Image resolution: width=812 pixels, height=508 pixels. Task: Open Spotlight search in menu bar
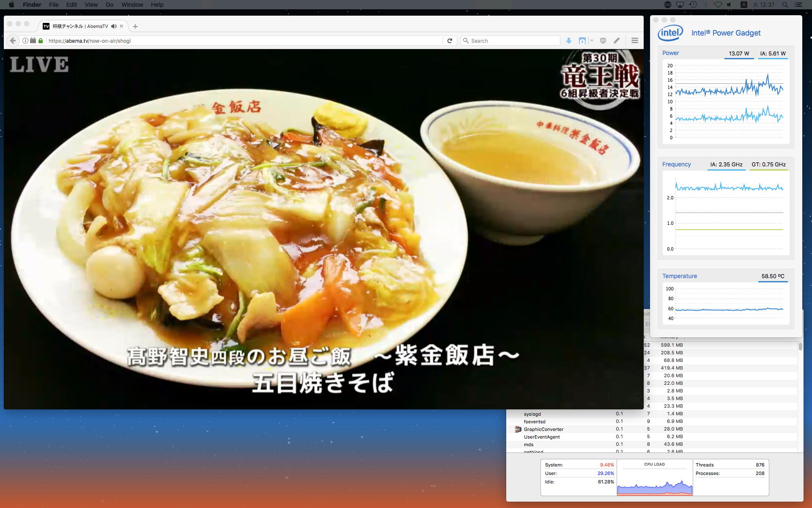tap(785, 5)
